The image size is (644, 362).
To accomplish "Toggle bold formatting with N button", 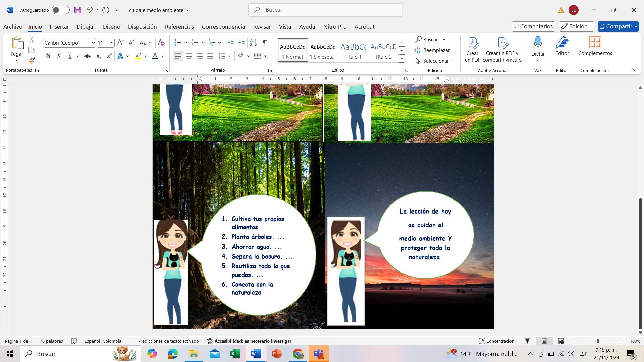I will pos(48,56).
